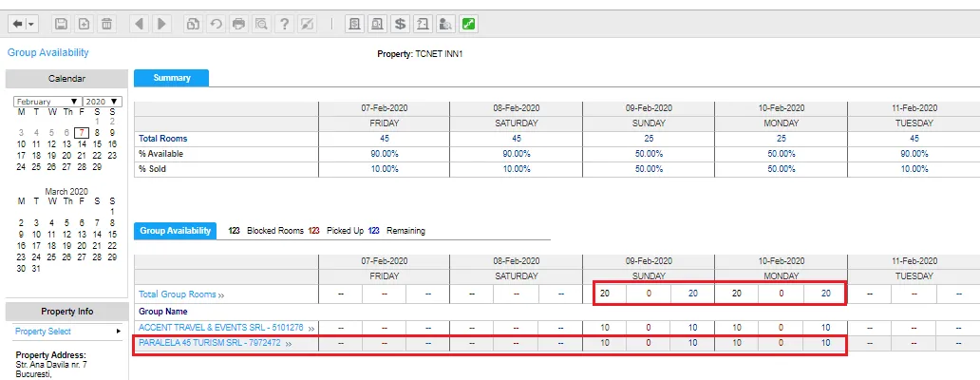Click the Property Address label
Image resolution: width=980 pixels, height=380 pixels.
[x=50, y=355]
